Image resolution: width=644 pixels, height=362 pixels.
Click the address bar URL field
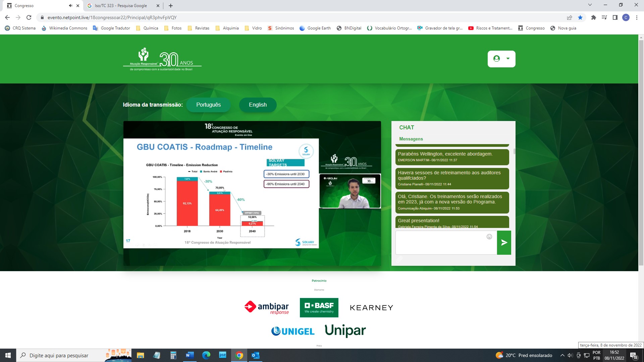(x=302, y=17)
